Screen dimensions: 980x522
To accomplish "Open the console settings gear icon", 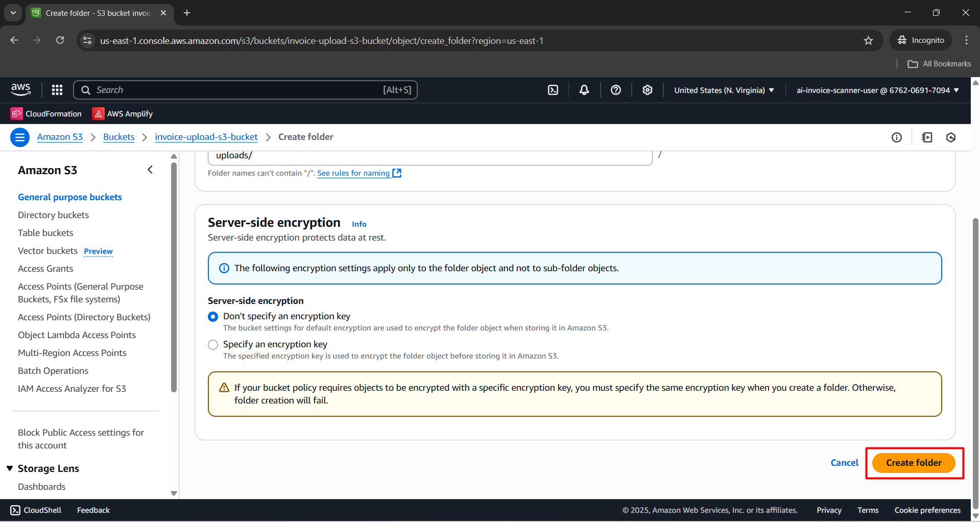I will pos(648,90).
